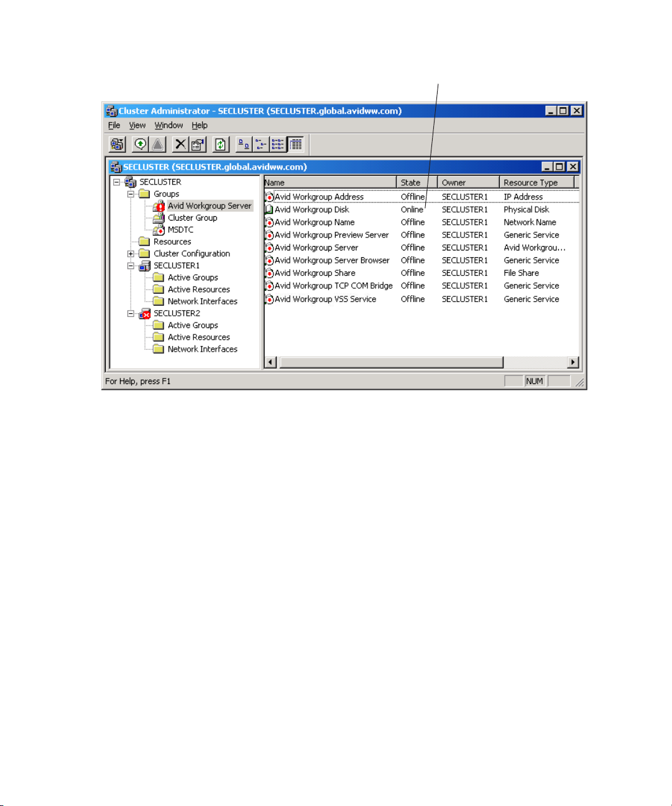
Task: Click the Refresh toolbar icon
Action: (x=221, y=145)
